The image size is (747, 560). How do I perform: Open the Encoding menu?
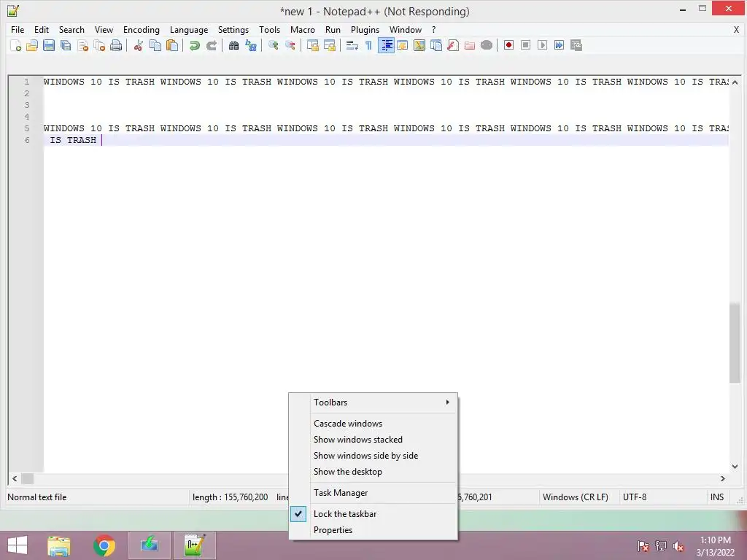pos(142,29)
